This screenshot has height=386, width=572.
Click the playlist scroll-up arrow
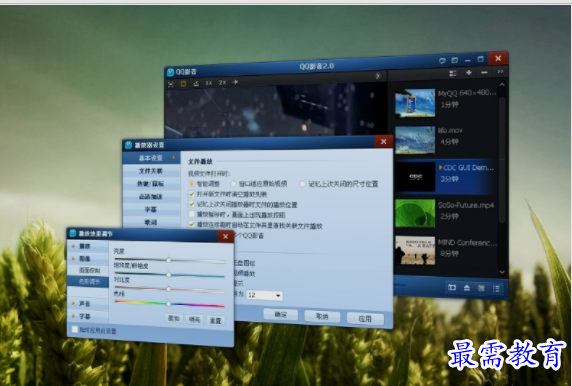pyautogui.click(x=502, y=85)
